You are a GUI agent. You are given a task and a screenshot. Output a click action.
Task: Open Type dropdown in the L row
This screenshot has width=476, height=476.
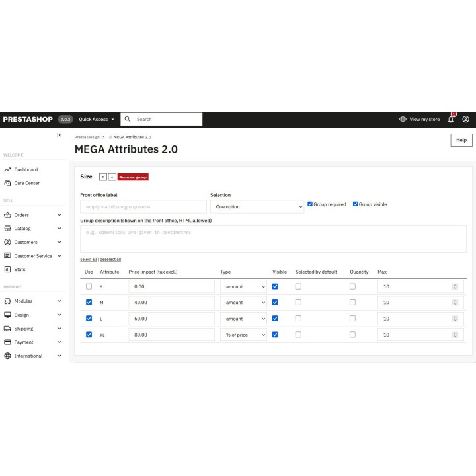coord(243,319)
